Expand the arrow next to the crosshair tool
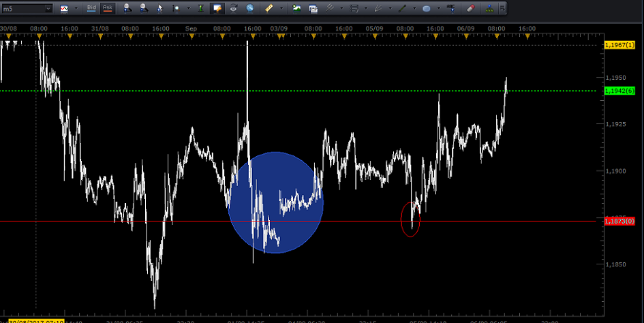The width and height of the screenshot is (644, 323). tap(187, 9)
